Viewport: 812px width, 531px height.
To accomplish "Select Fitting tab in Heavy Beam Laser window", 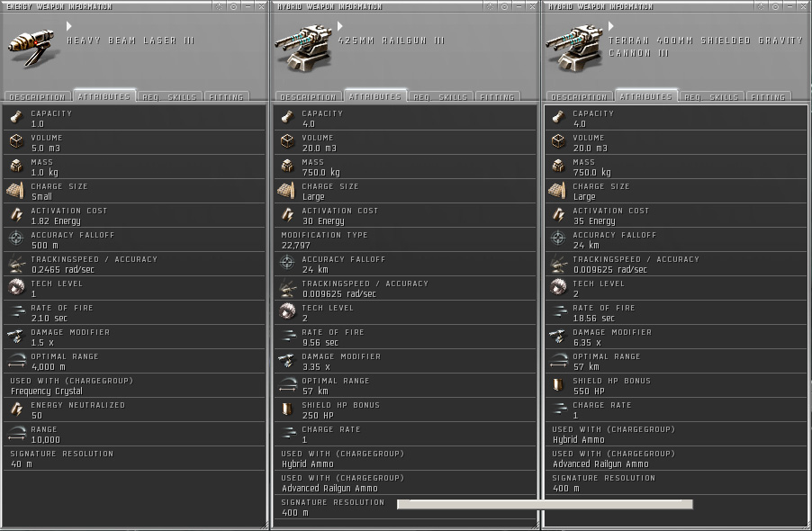I will (x=226, y=97).
